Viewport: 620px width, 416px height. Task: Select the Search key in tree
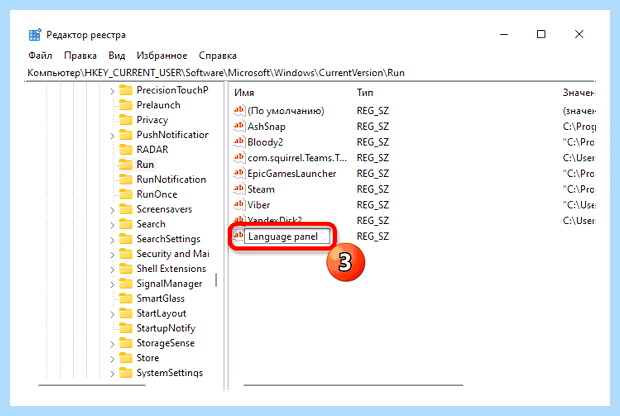(151, 224)
